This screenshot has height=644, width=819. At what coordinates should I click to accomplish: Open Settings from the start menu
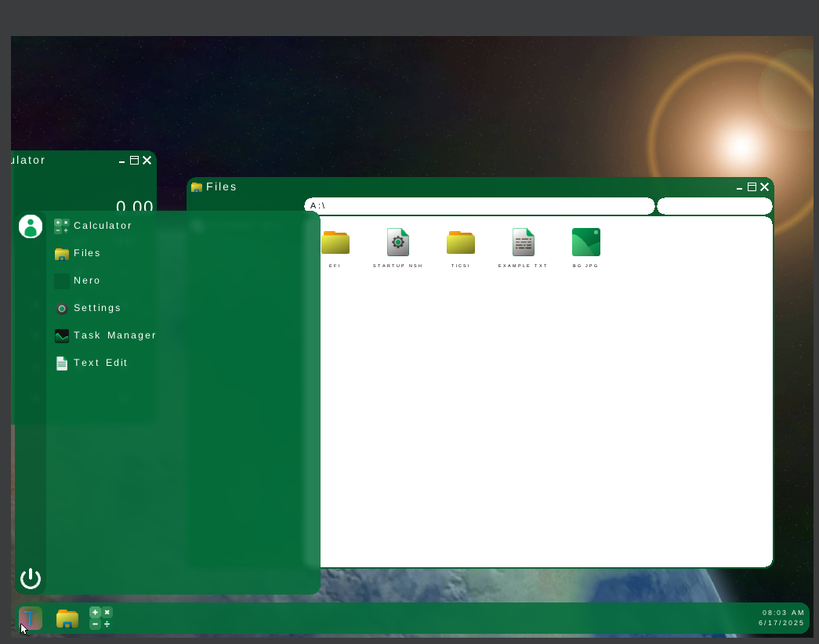pyautogui.click(x=96, y=308)
